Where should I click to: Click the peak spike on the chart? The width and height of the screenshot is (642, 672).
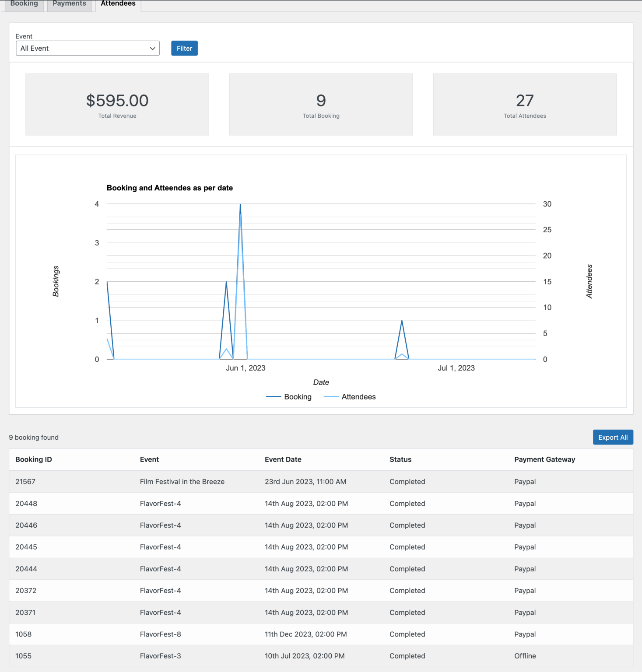click(x=240, y=204)
